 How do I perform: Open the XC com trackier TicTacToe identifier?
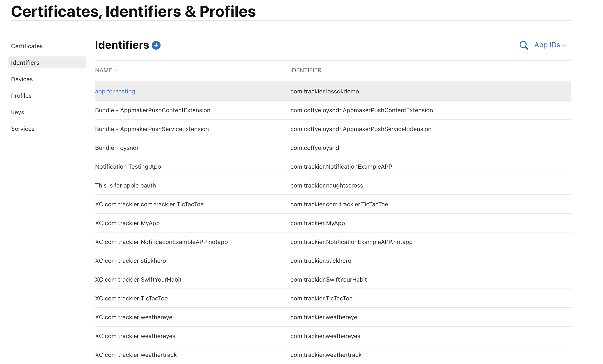(x=131, y=298)
